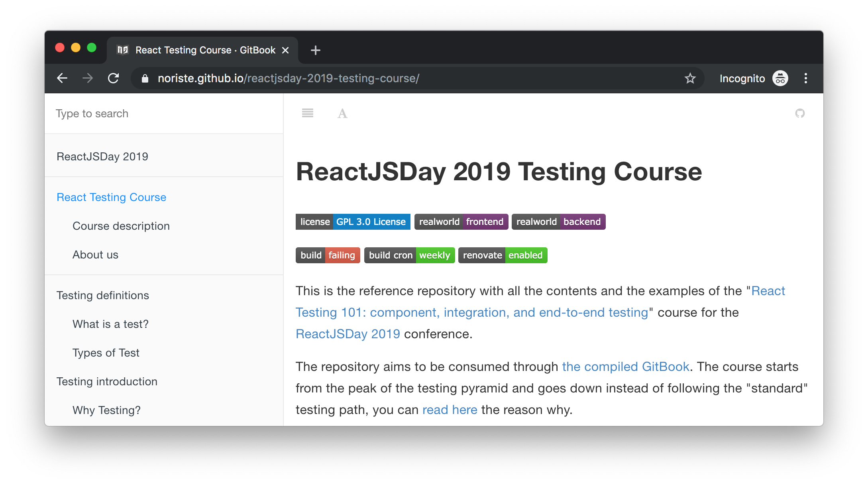Click the Incognito profile icon
This screenshot has height=485, width=868.
pos(780,78)
